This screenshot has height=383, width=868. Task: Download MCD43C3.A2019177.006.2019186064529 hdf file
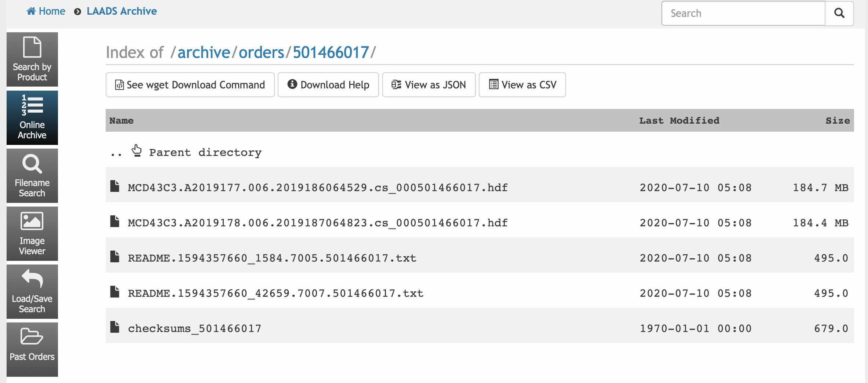coord(318,188)
